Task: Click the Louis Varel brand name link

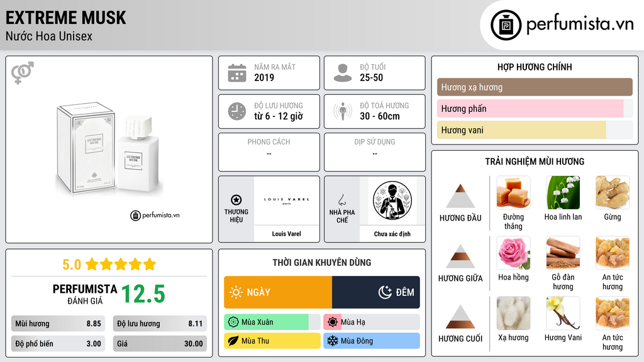Action: coord(286,234)
